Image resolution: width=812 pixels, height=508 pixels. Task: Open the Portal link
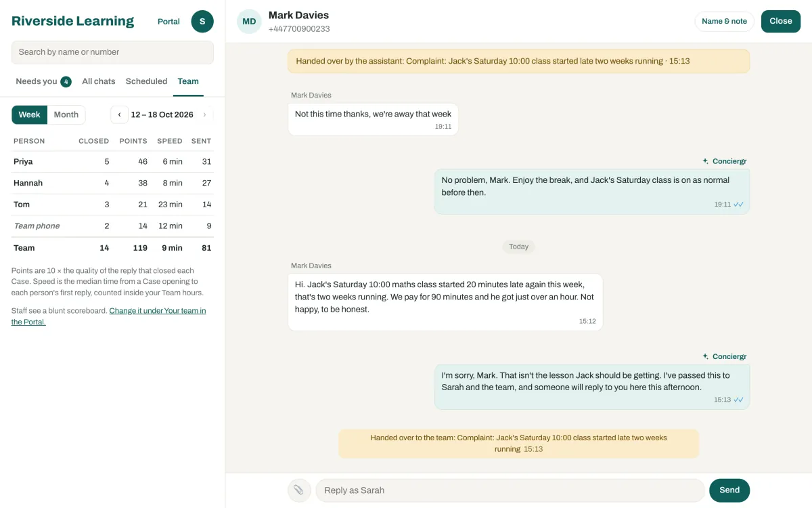pyautogui.click(x=168, y=22)
